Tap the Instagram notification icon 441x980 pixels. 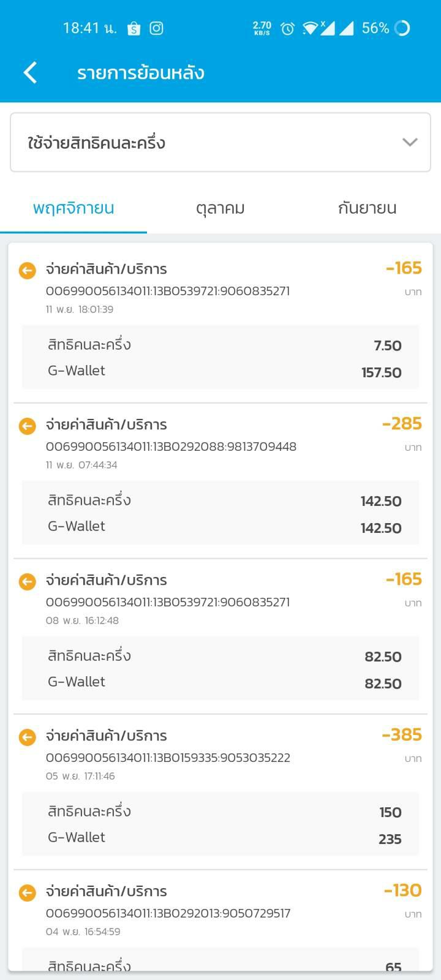[157, 28]
